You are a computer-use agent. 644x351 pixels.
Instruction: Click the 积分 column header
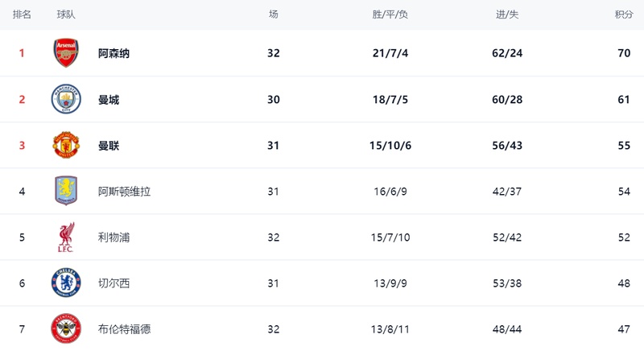tap(624, 14)
